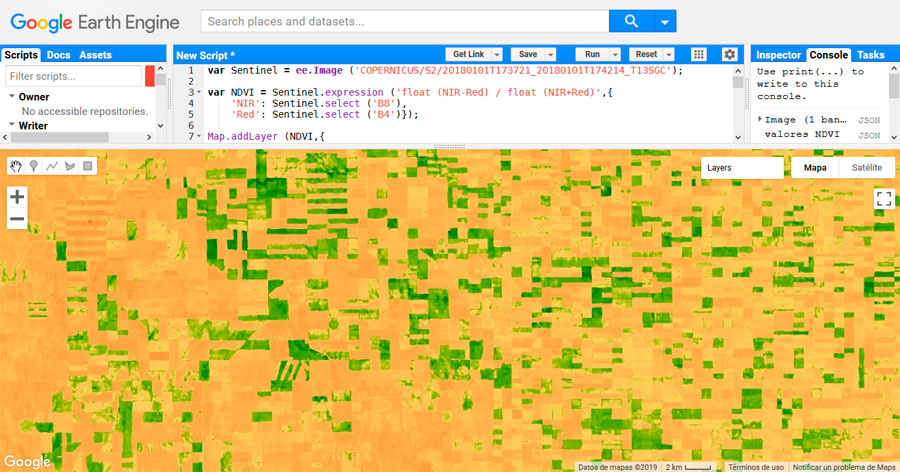Click the Google logo on the map
This screenshot has width=900, height=472.
pos(27,462)
